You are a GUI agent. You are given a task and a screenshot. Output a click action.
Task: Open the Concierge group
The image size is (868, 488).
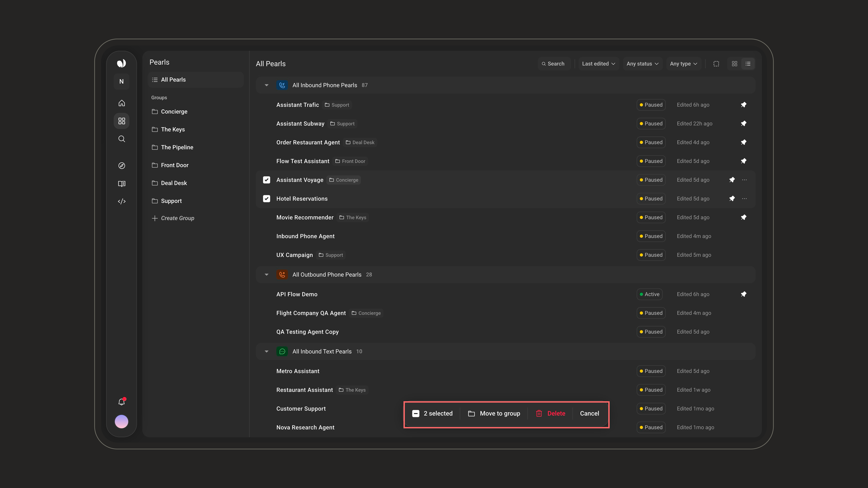(x=196, y=111)
